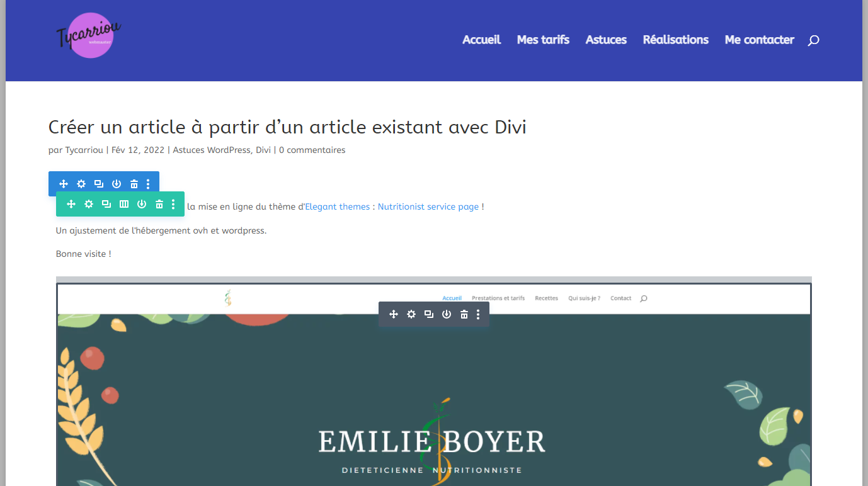868x486 pixels.
Task: Open section settings gear in blue toolbar
Action: tap(81, 184)
